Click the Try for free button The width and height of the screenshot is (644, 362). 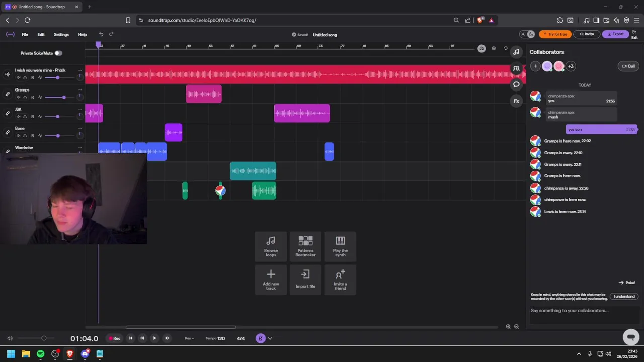pos(555,34)
